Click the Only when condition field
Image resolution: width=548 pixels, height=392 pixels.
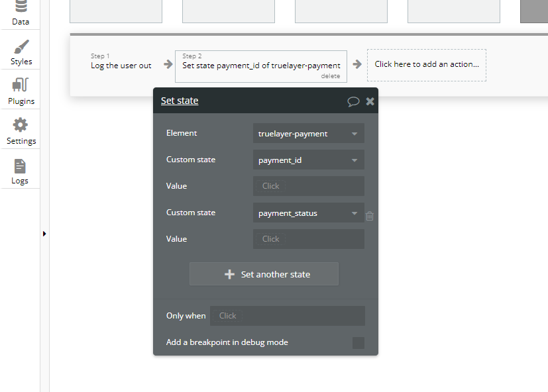[x=288, y=316]
